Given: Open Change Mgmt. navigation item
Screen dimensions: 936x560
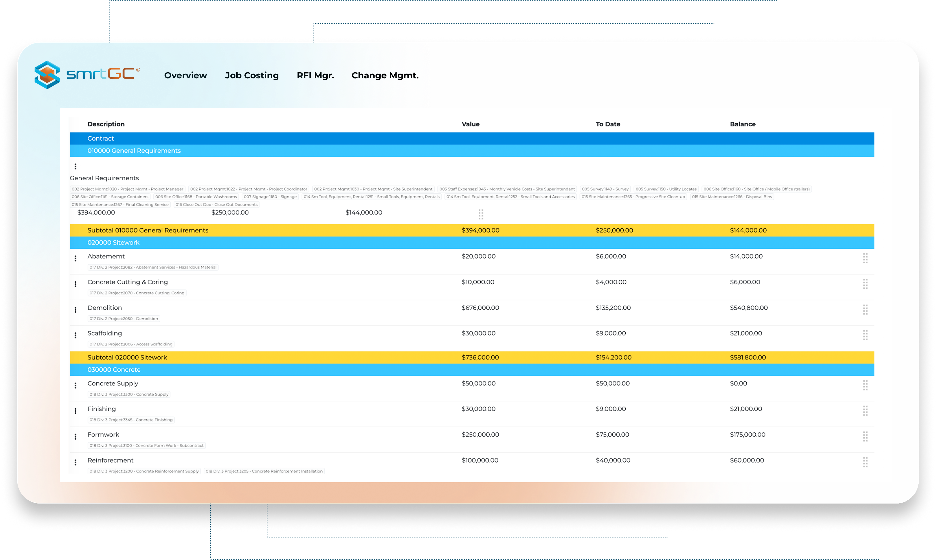Looking at the screenshot, I should click(x=385, y=75).
